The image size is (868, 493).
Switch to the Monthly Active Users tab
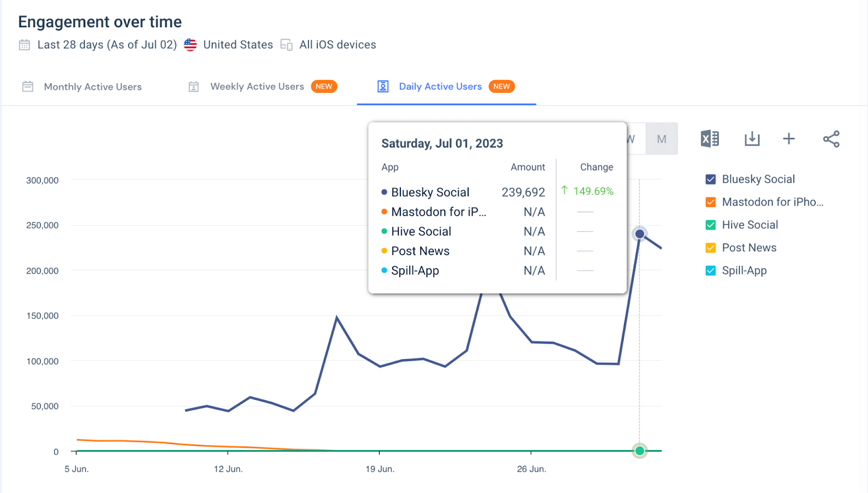(92, 86)
